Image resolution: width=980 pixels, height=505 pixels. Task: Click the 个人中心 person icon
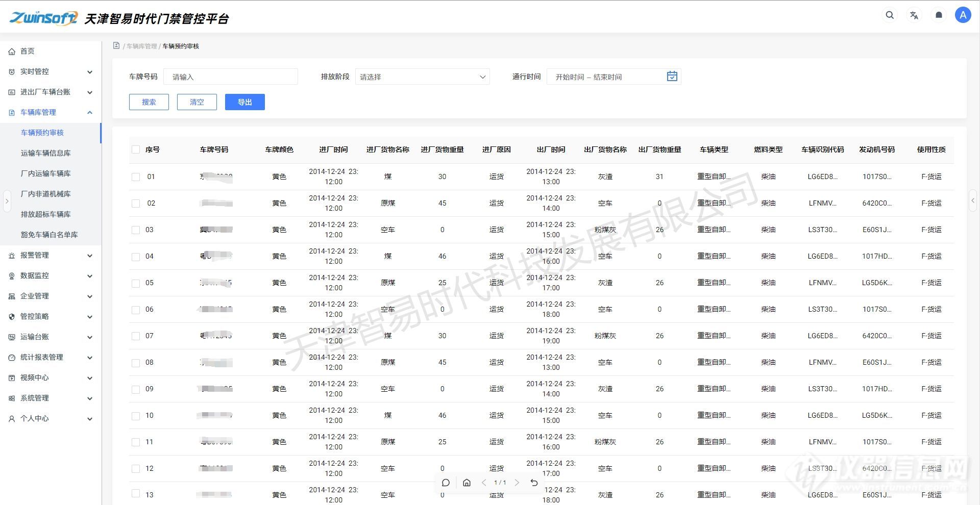pos(12,419)
